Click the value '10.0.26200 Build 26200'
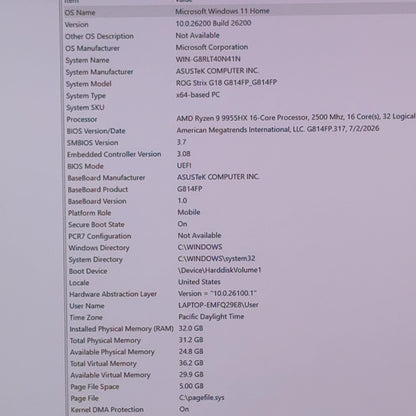The height and width of the screenshot is (416, 416). [213, 23]
